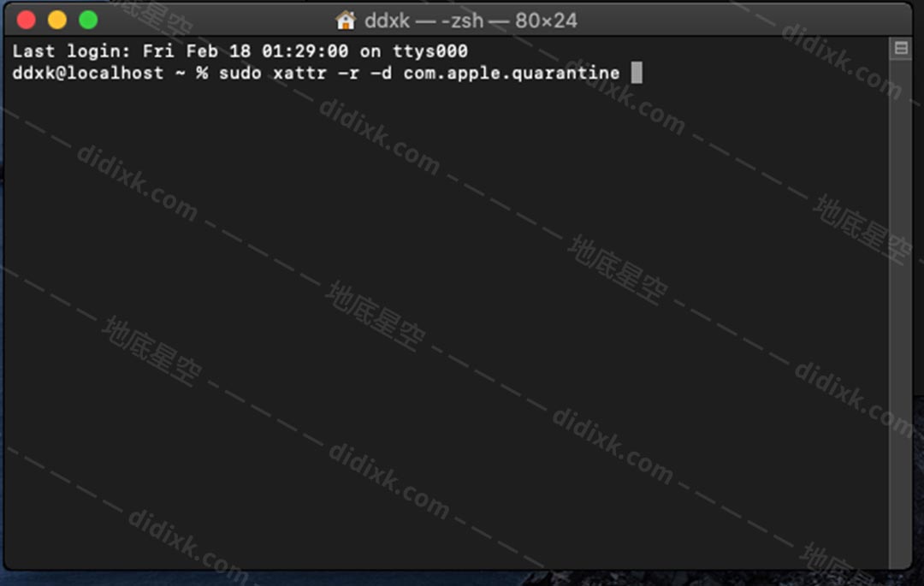The image size is (924, 586).
Task: Zoom the window with the green button
Action: pyautogui.click(x=88, y=20)
